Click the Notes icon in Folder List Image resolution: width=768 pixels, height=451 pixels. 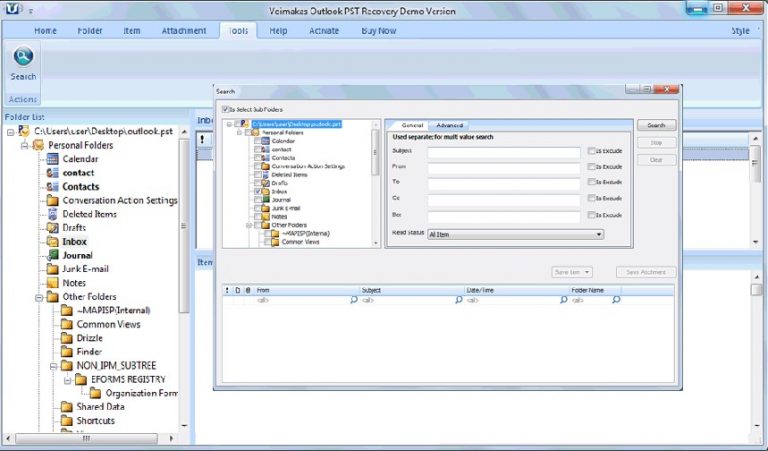[52, 283]
